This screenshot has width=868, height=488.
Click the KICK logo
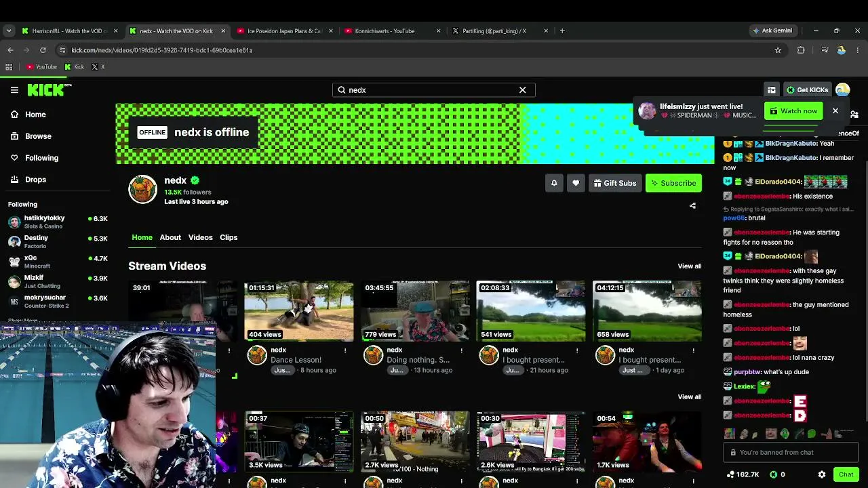pos(50,89)
